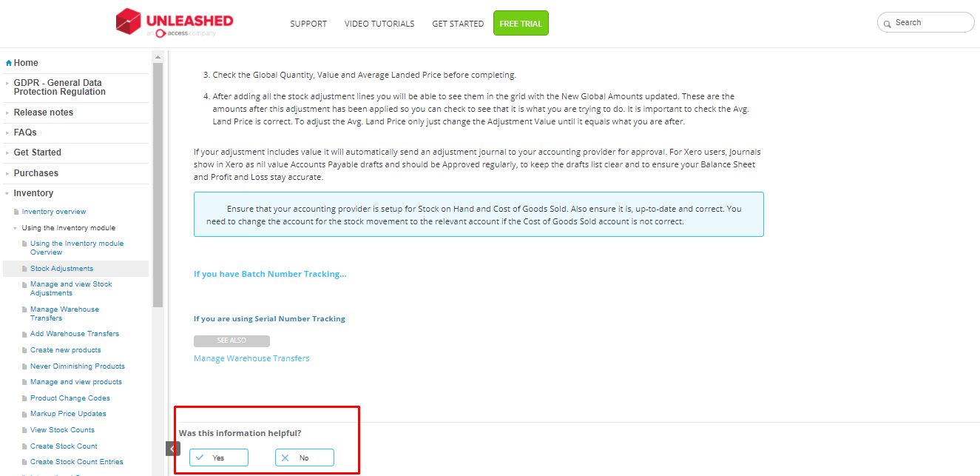
Task: Expand the If you have Batch Number Tracking section
Action: [269, 274]
